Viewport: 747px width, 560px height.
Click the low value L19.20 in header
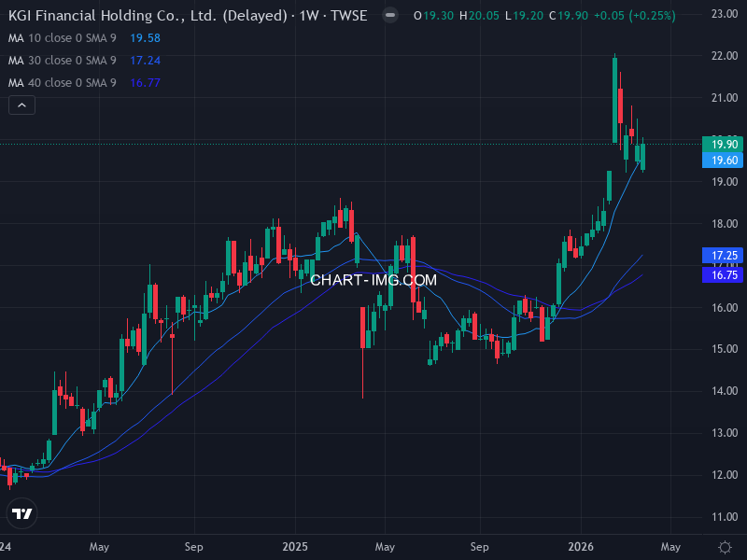pos(524,16)
